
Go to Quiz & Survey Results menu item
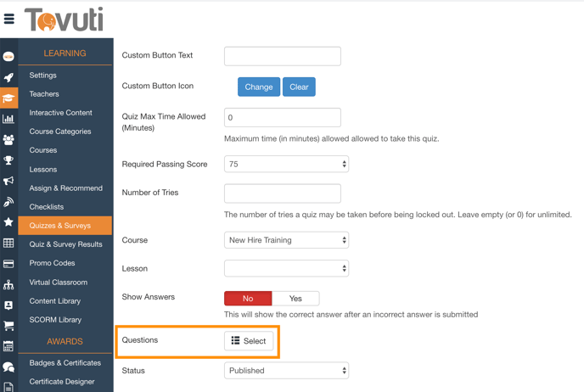click(x=65, y=244)
